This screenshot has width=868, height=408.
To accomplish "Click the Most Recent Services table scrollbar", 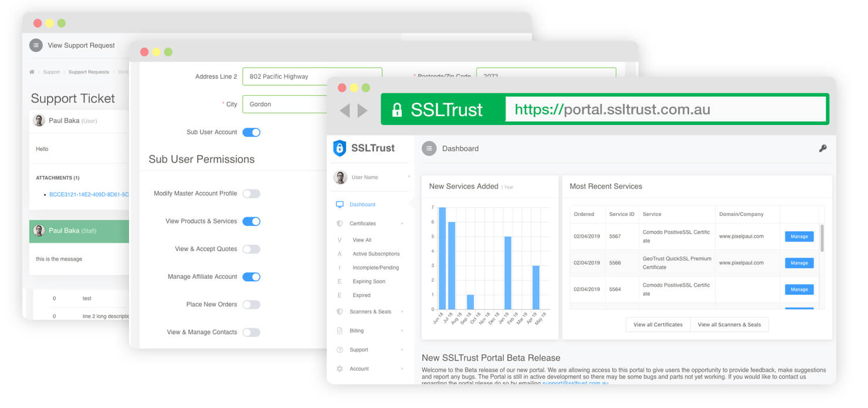I will click(x=821, y=238).
